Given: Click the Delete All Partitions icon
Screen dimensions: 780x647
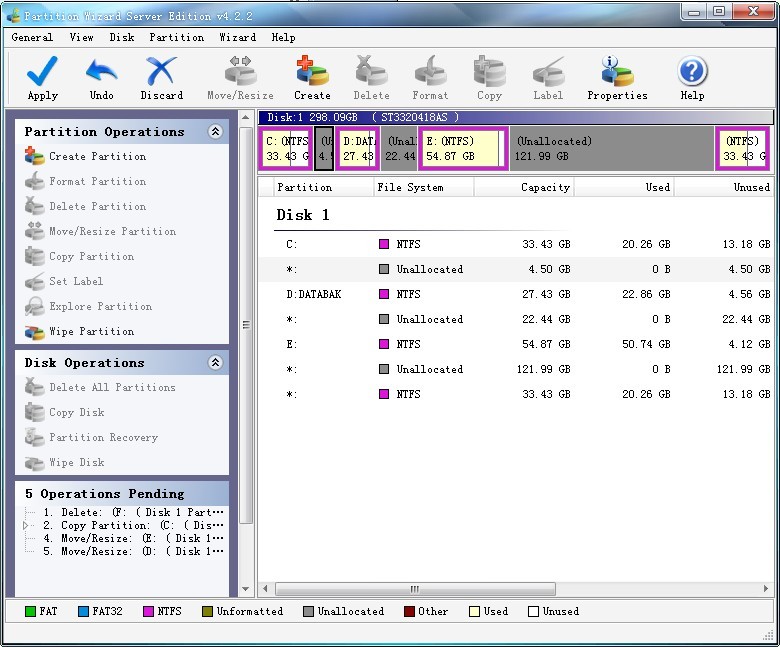Looking at the screenshot, I should click(x=34, y=387).
